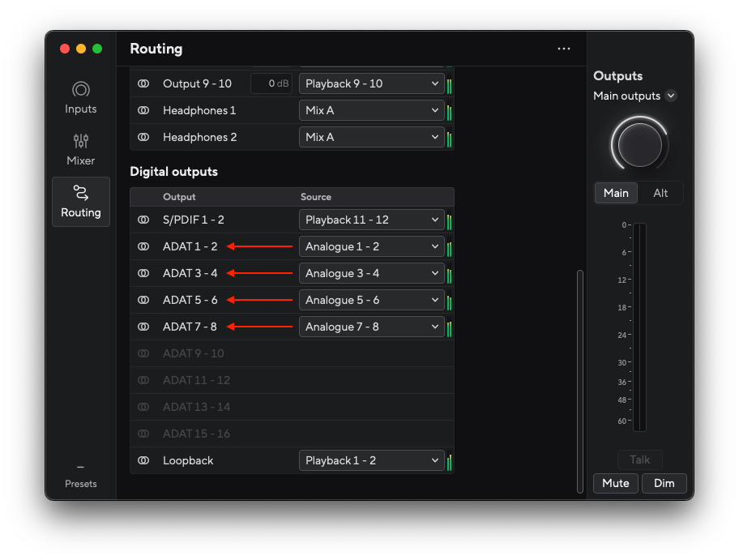Click stereo link icon for Loopback

click(x=143, y=460)
